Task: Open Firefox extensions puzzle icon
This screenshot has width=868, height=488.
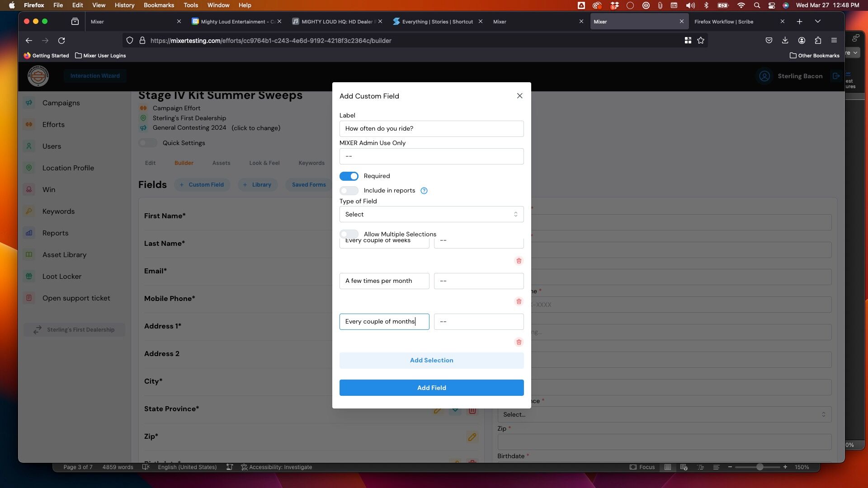Action: coord(818,41)
